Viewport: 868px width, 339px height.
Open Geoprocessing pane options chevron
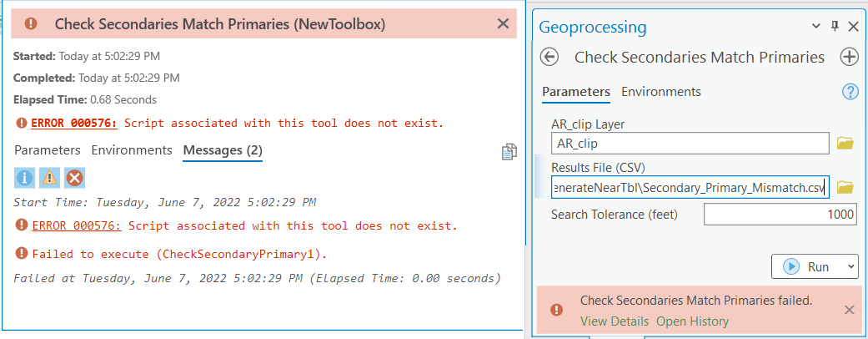[x=816, y=27]
